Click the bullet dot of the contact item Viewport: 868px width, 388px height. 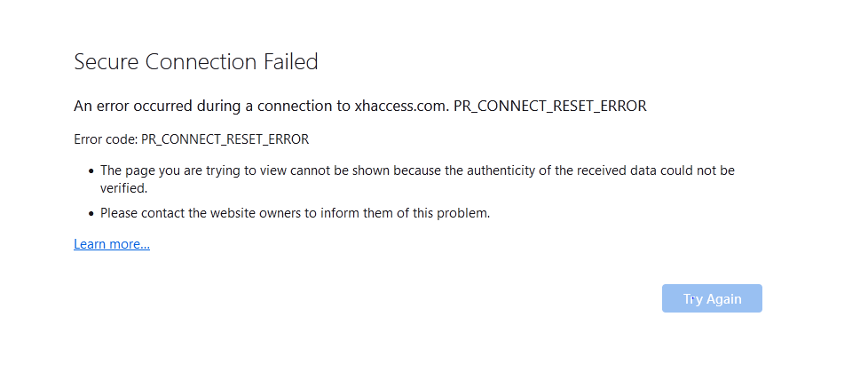point(91,214)
